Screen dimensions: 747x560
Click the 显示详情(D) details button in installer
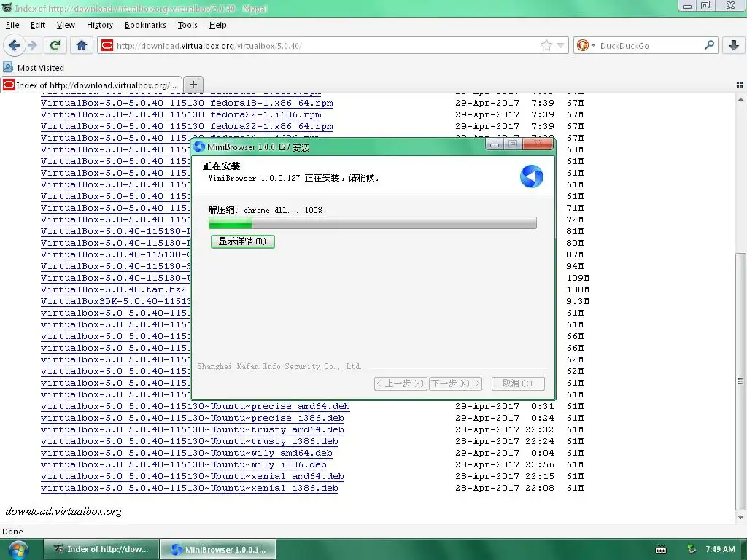[x=242, y=241]
